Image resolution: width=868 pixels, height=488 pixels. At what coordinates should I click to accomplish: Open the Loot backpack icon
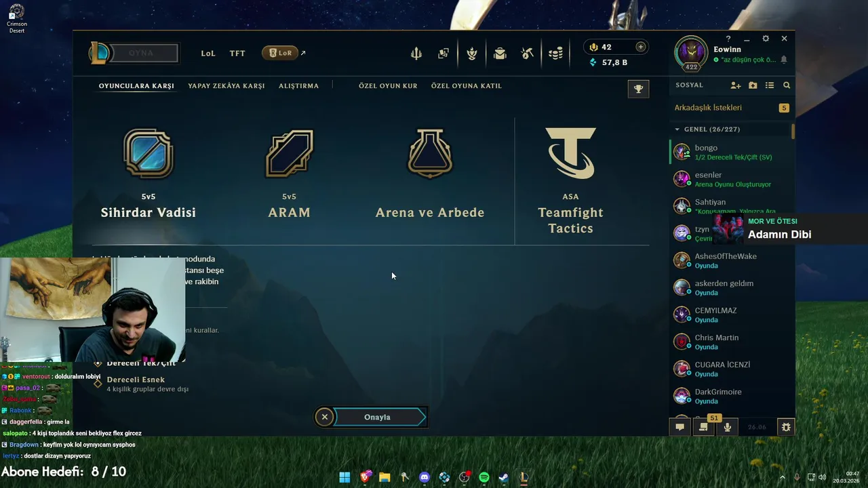(x=500, y=54)
